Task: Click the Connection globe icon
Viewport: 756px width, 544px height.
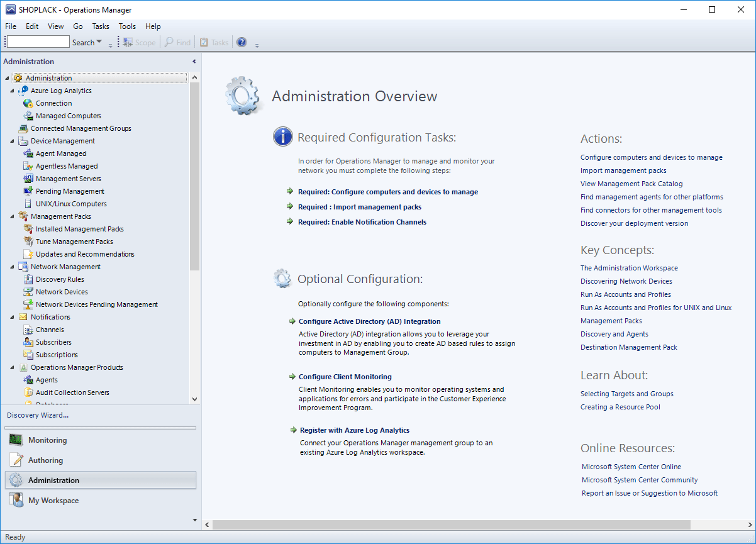Action: pos(28,103)
